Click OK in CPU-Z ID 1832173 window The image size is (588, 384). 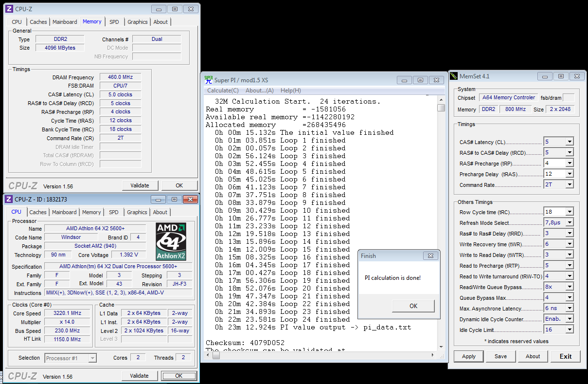(179, 376)
